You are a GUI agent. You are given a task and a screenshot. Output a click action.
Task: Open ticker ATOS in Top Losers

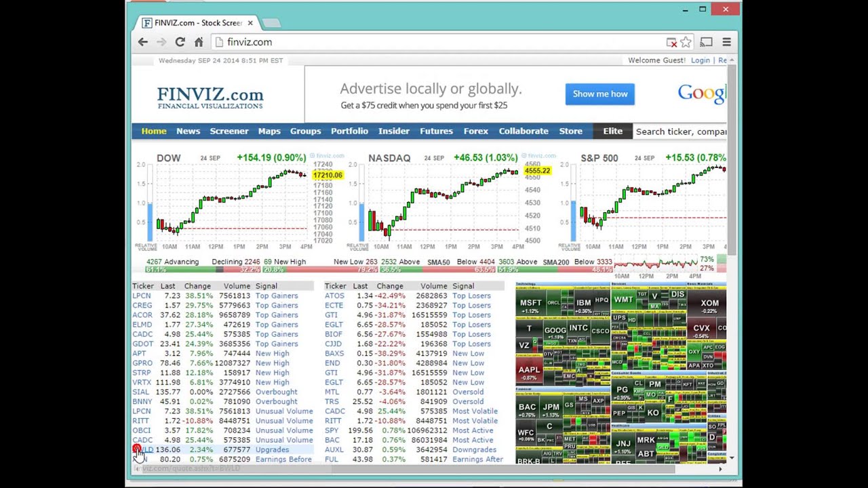pyautogui.click(x=334, y=296)
